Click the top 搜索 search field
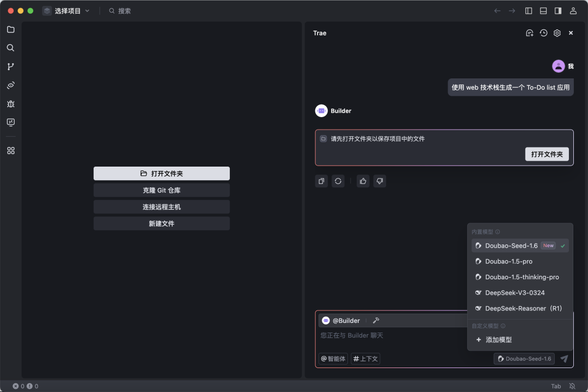The width and height of the screenshot is (588, 392). click(x=120, y=11)
